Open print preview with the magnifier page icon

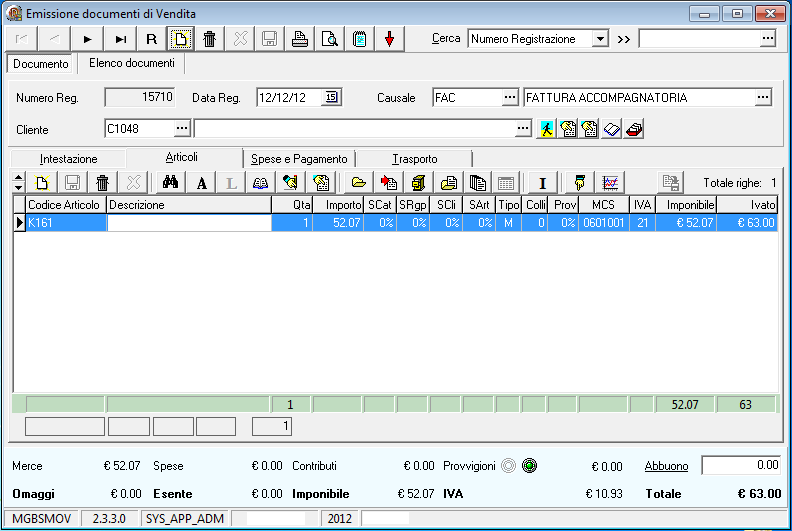[x=329, y=39]
